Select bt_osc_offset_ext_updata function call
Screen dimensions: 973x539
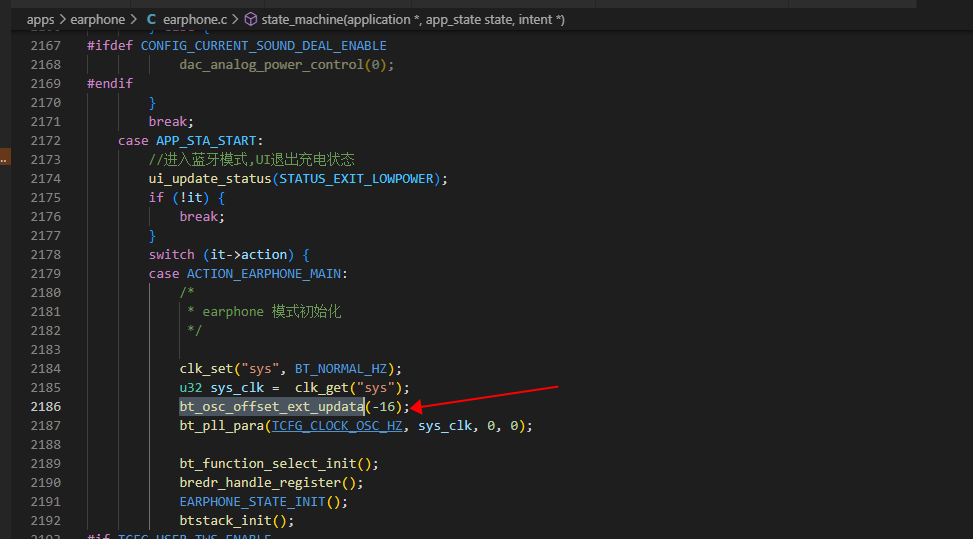pos(272,407)
